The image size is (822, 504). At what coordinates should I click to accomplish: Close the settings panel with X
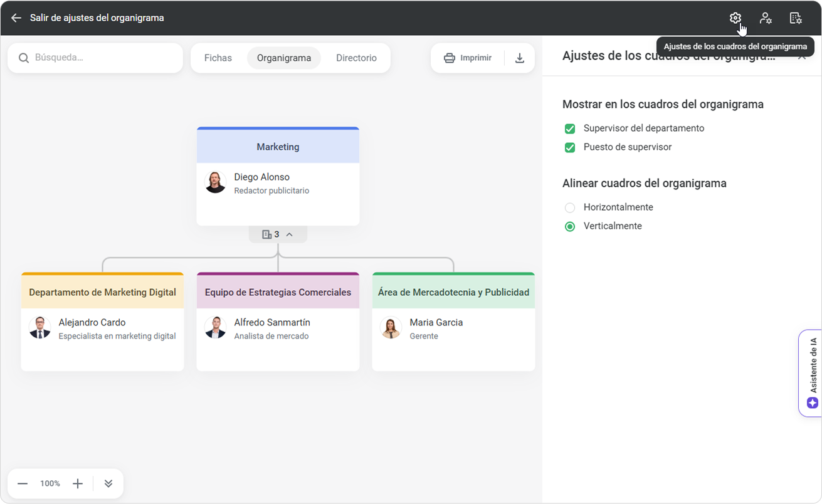click(802, 56)
